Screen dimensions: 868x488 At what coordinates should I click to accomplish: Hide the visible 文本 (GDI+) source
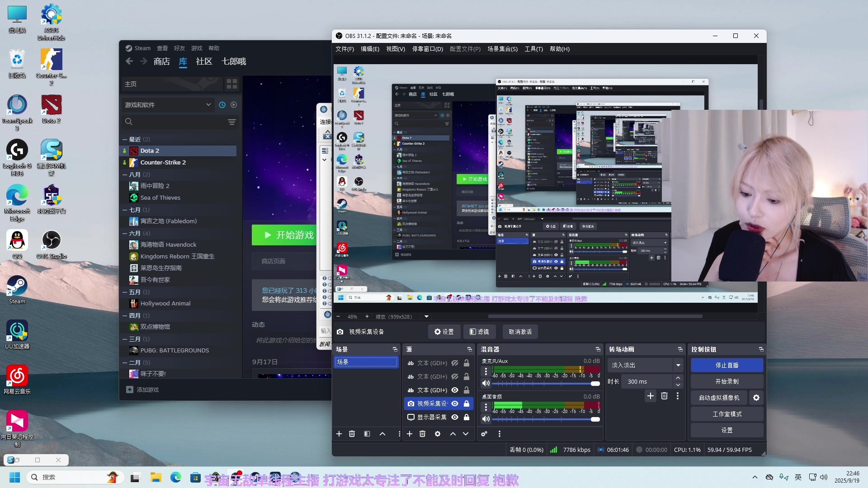click(455, 390)
